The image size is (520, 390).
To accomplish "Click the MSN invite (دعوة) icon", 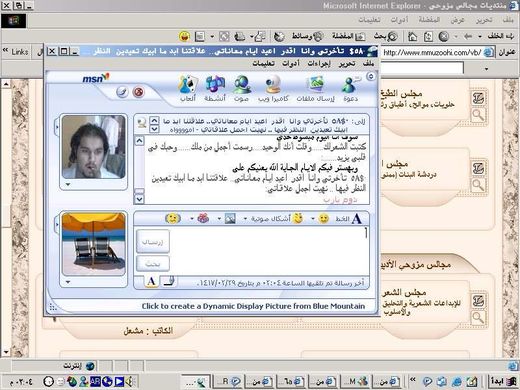I will pos(350,89).
